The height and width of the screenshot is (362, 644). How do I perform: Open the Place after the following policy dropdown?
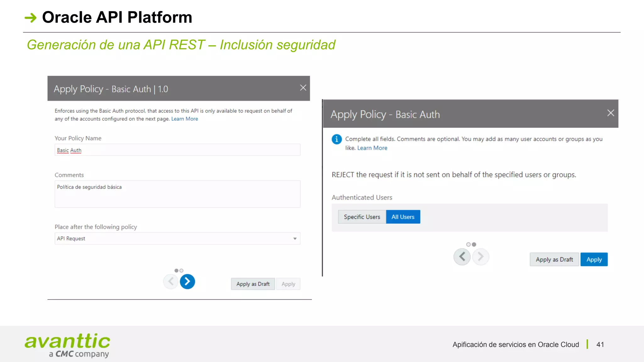(177, 239)
